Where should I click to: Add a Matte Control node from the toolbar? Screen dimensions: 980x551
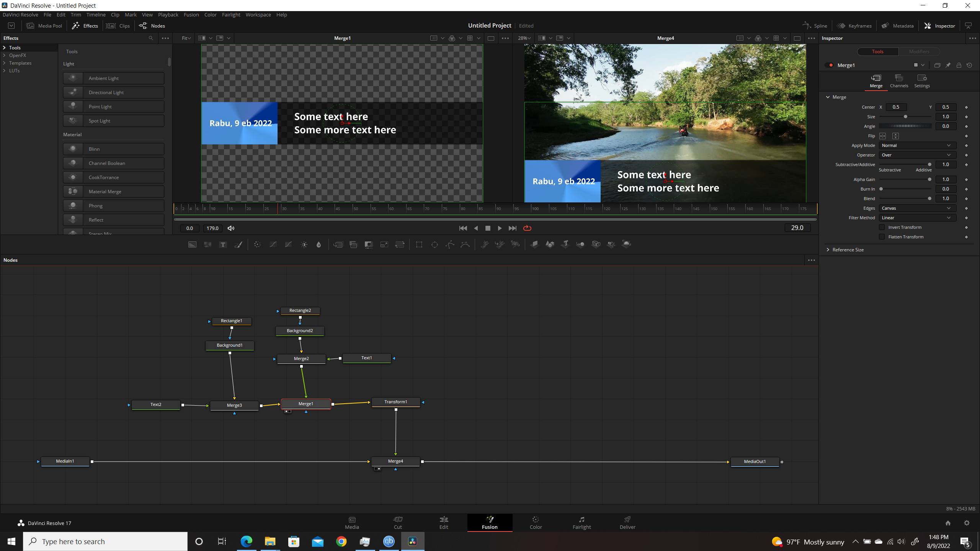(x=369, y=245)
